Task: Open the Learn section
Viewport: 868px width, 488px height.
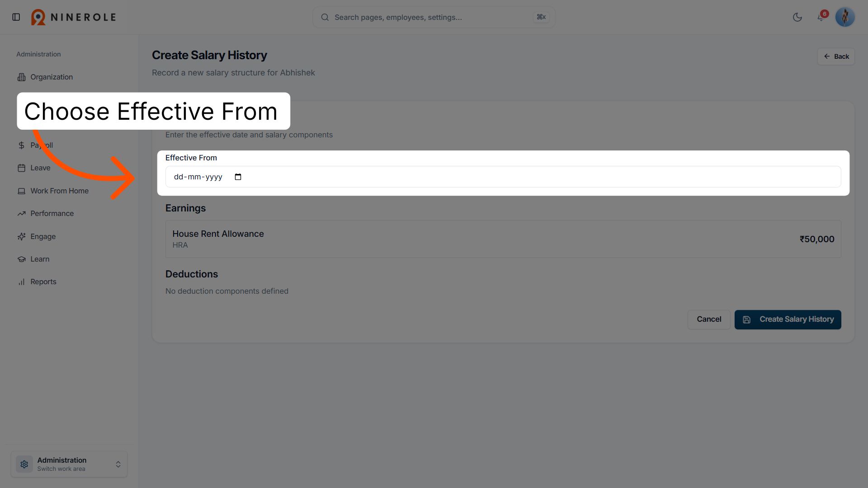Action: [40, 259]
